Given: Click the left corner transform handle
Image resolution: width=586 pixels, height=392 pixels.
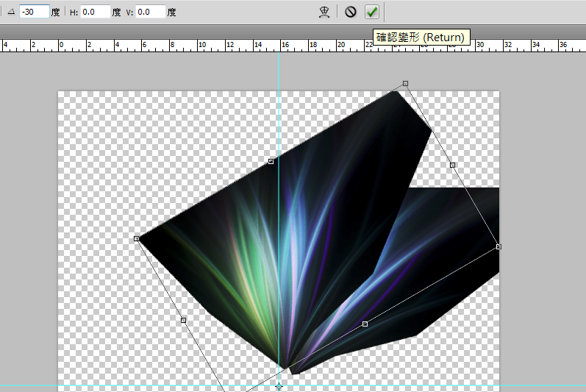Looking at the screenshot, I should 137,238.
